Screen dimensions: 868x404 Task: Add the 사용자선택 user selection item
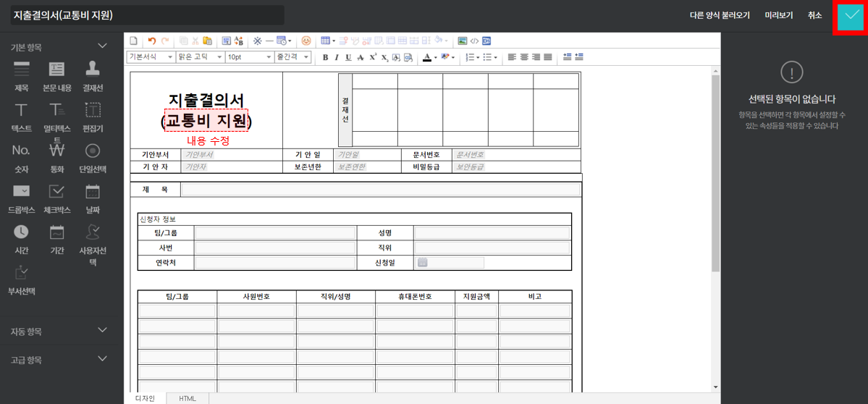[x=93, y=245]
